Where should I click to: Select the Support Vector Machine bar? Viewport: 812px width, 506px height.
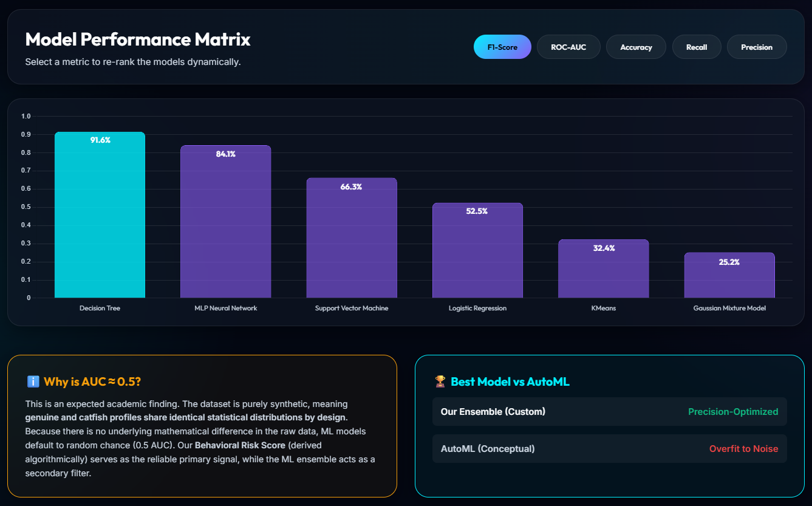click(352, 238)
